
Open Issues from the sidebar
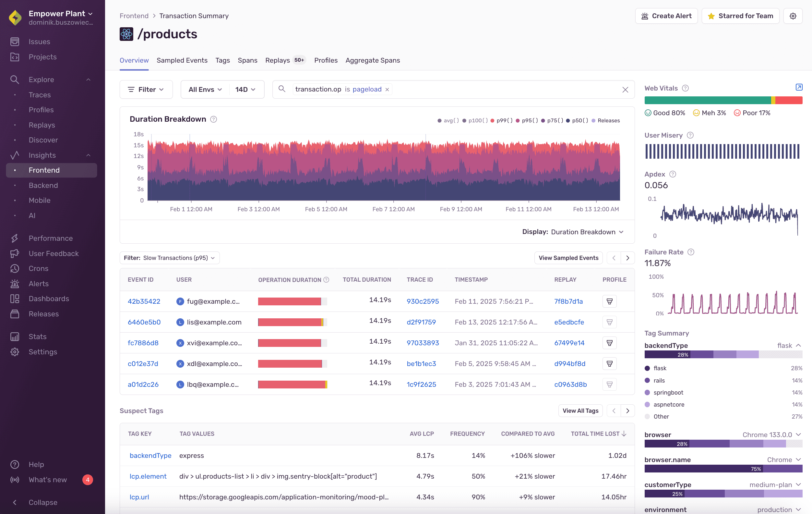click(40, 41)
